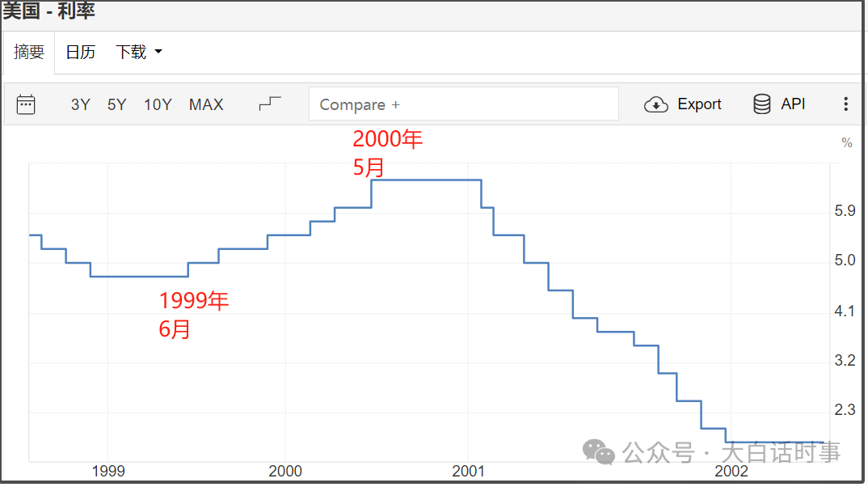Click the 2002 x-axis label
Screen dimensions: 868x487
pyautogui.click(x=731, y=472)
